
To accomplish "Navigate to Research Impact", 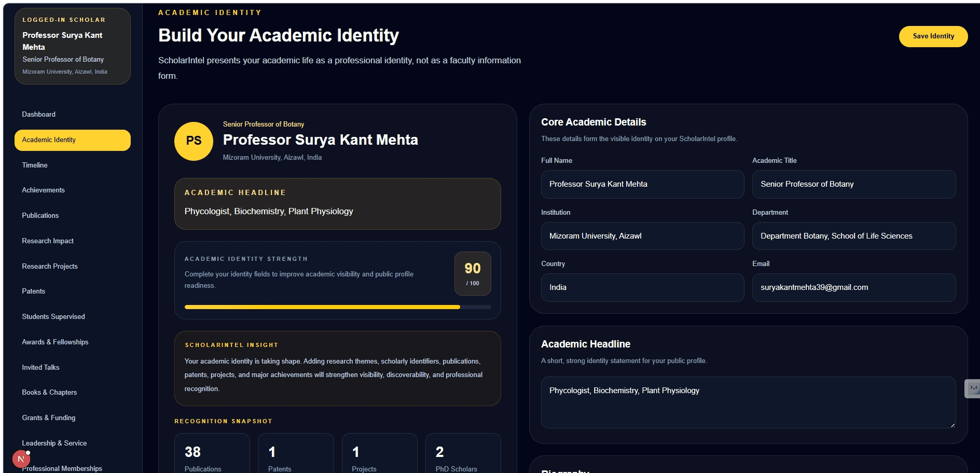I will (x=73, y=241).
